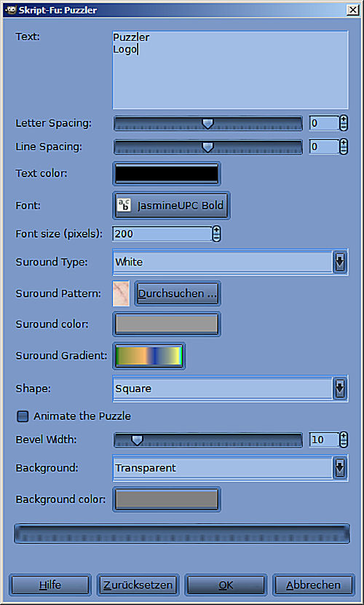The image size is (364, 605).
Task: Click the OK button
Action: tap(226, 585)
